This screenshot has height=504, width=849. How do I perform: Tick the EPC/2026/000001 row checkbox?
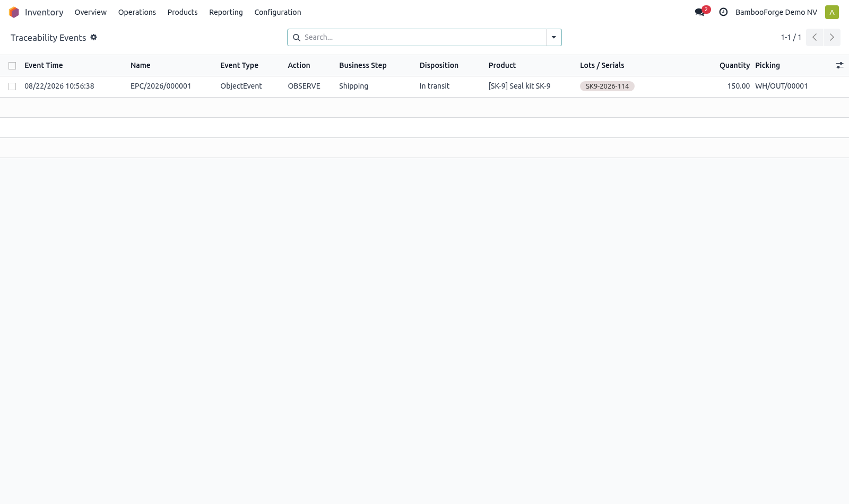click(x=12, y=86)
